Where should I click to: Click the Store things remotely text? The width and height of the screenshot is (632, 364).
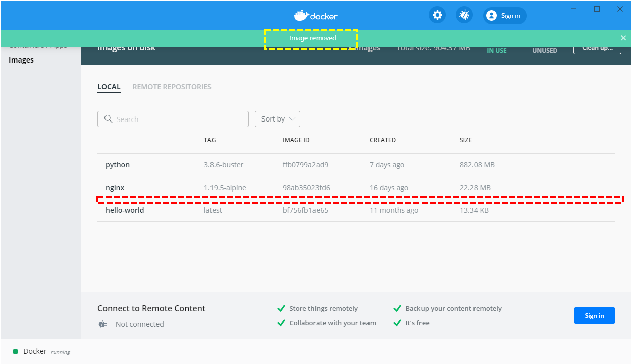(x=324, y=308)
